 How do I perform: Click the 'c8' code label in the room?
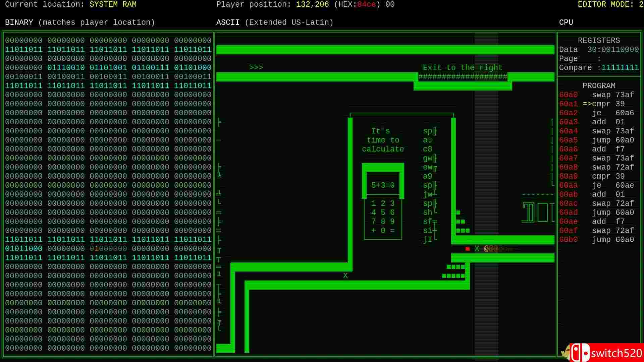[428, 149]
